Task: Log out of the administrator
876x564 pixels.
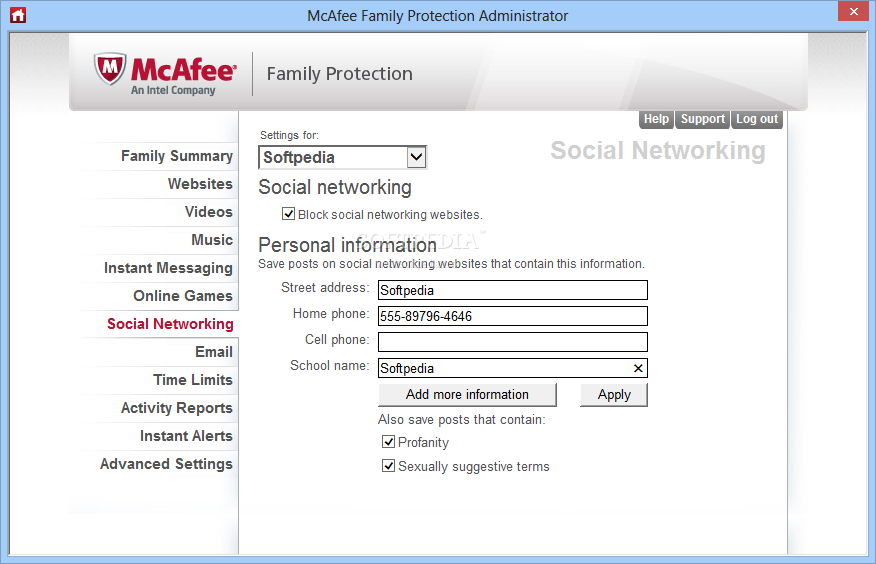Action: tap(756, 119)
